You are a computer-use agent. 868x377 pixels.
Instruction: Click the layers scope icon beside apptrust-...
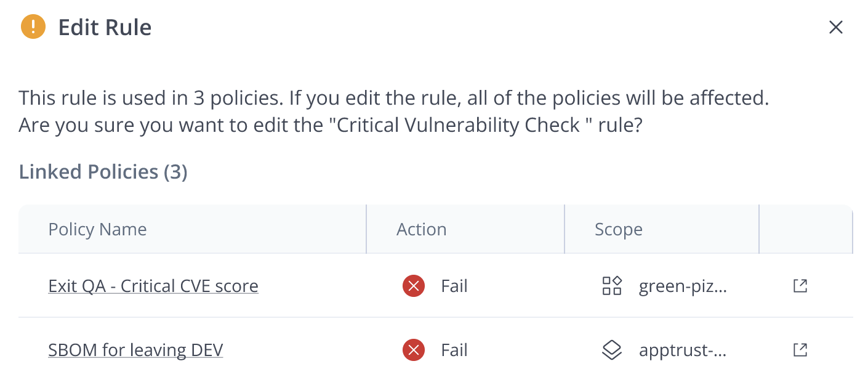point(612,350)
